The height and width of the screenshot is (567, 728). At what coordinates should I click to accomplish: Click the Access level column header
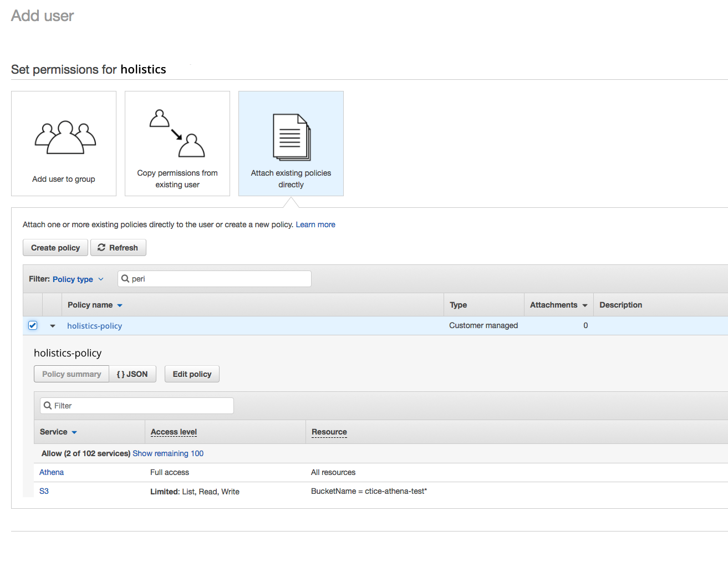(174, 432)
